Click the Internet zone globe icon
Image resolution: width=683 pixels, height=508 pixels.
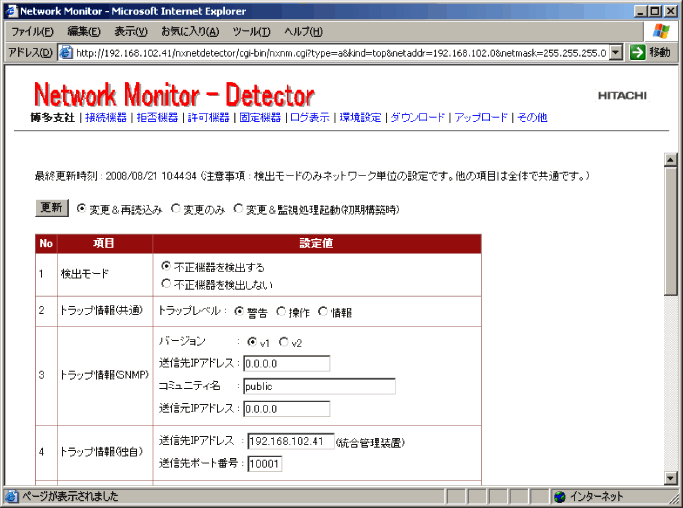(560, 496)
